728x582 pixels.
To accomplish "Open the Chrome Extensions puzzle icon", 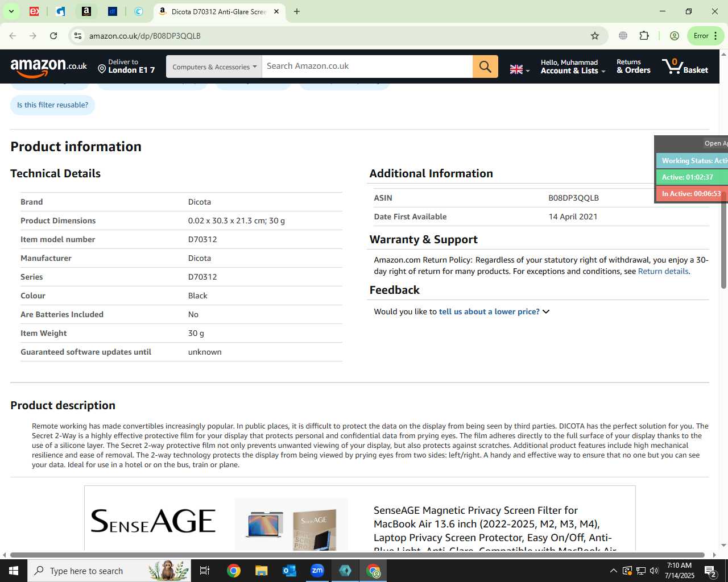I will coord(644,36).
